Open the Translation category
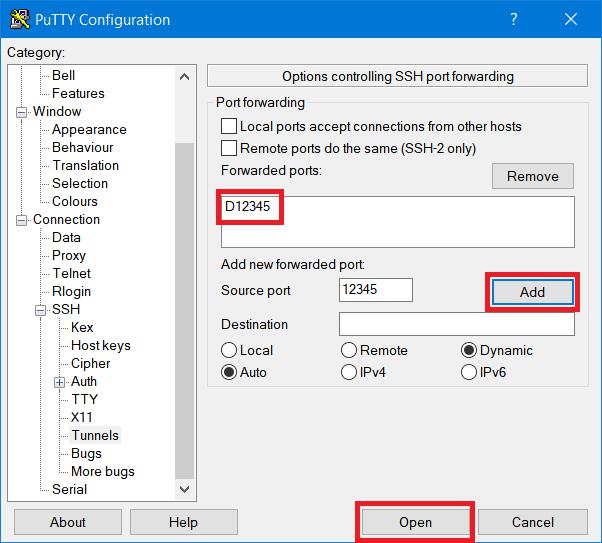The width and height of the screenshot is (602, 543). (x=86, y=166)
